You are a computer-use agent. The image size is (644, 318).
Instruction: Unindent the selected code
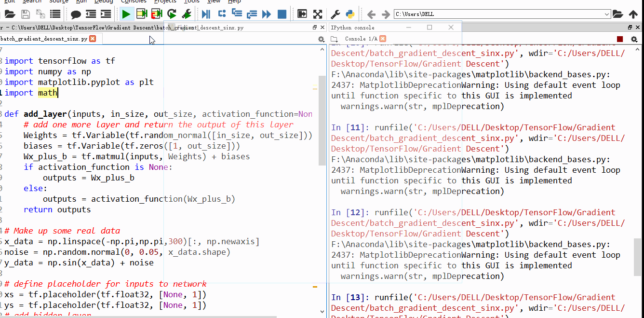[x=91, y=14]
